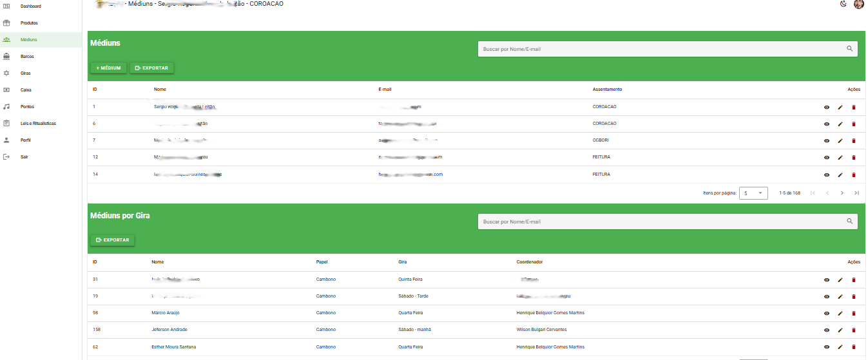Viewport: 868px width, 360px height.
Task: Focus Médiuns search by Nome/E-mail field
Action: [661, 49]
